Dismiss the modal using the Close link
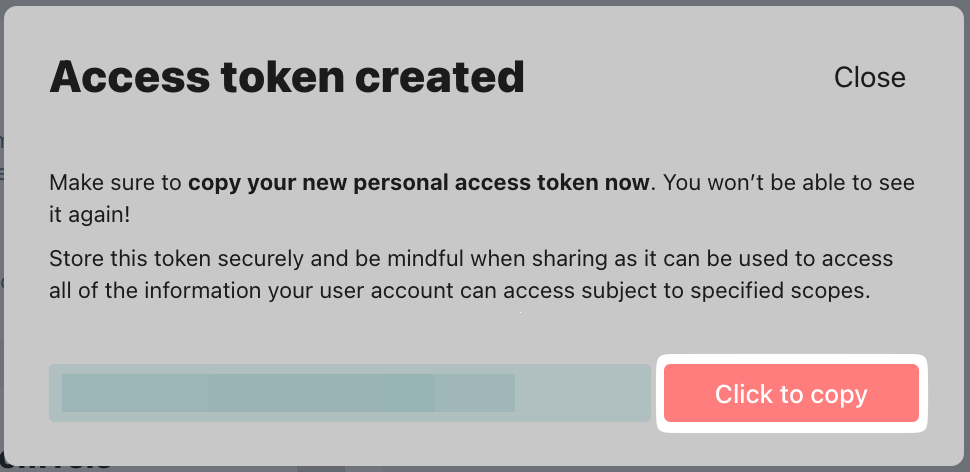 [x=869, y=77]
